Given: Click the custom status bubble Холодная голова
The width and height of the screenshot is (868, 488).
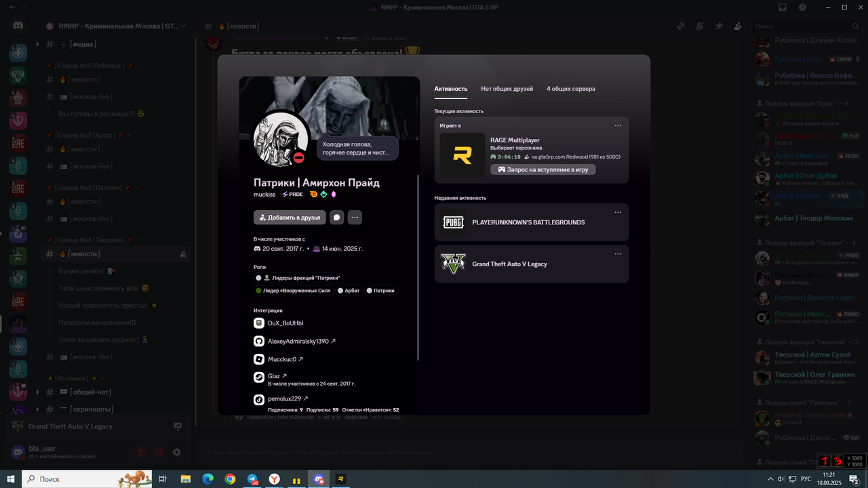Looking at the screenshot, I should [x=357, y=148].
